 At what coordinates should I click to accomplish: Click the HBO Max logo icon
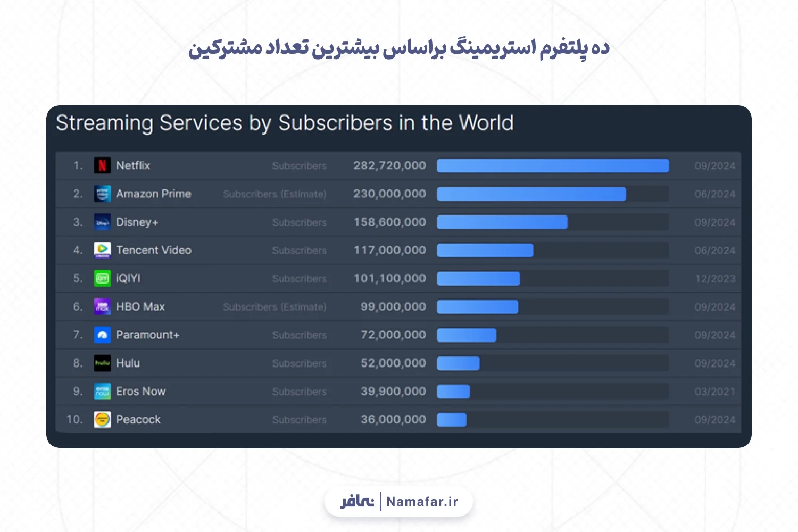click(x=102, y=306)
